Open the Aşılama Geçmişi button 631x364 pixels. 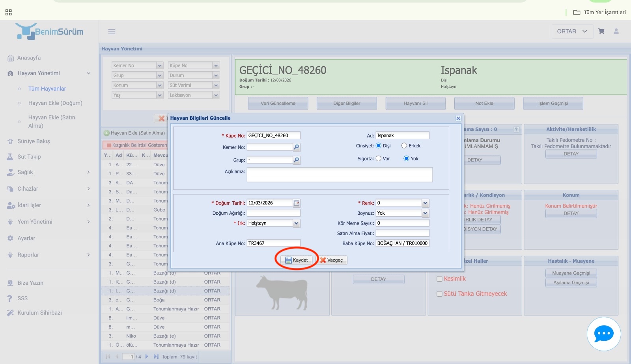571,282
